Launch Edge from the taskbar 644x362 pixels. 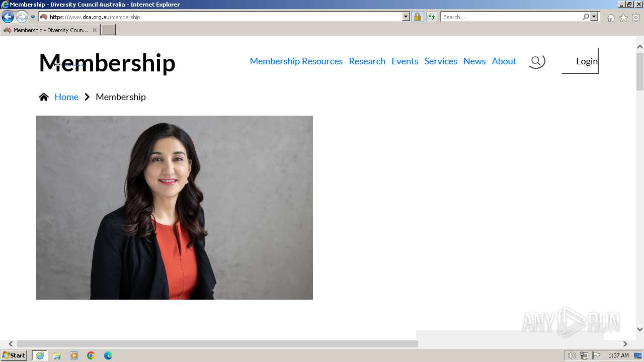(x=108, y=355)
